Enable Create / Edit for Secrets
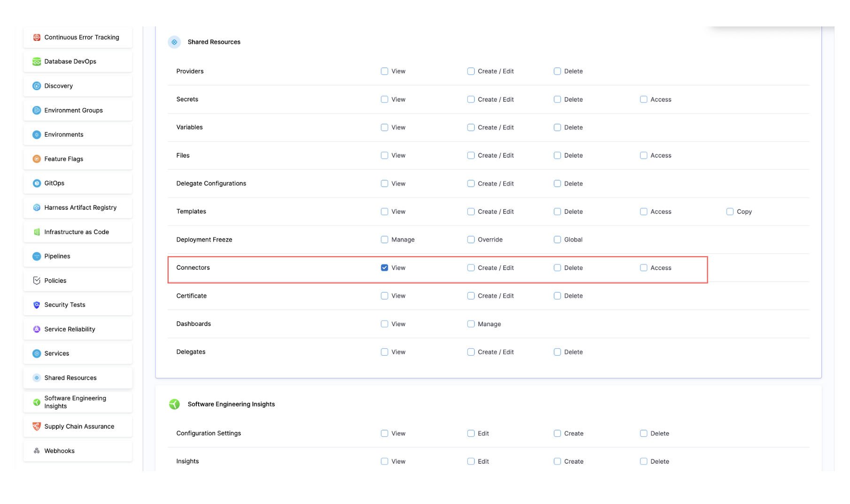This screenshot has height=504, width=850. point(471,99)
